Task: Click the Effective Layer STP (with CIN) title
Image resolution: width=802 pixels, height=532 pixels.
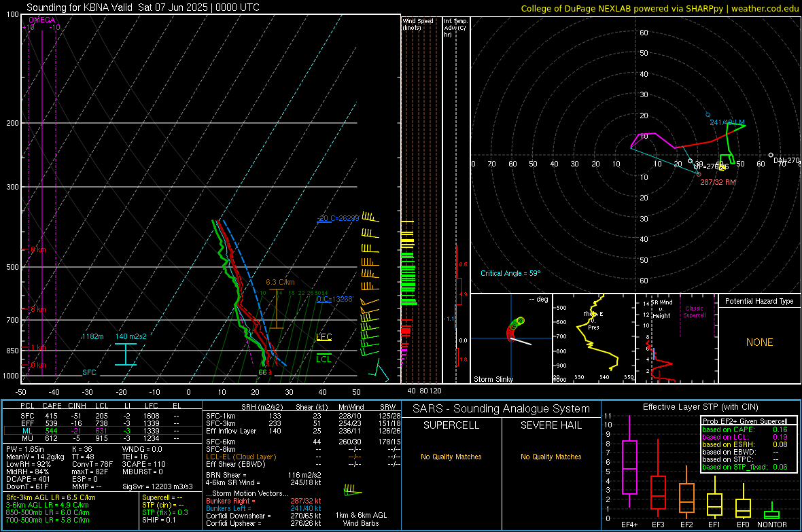Action: pos(700,407)
